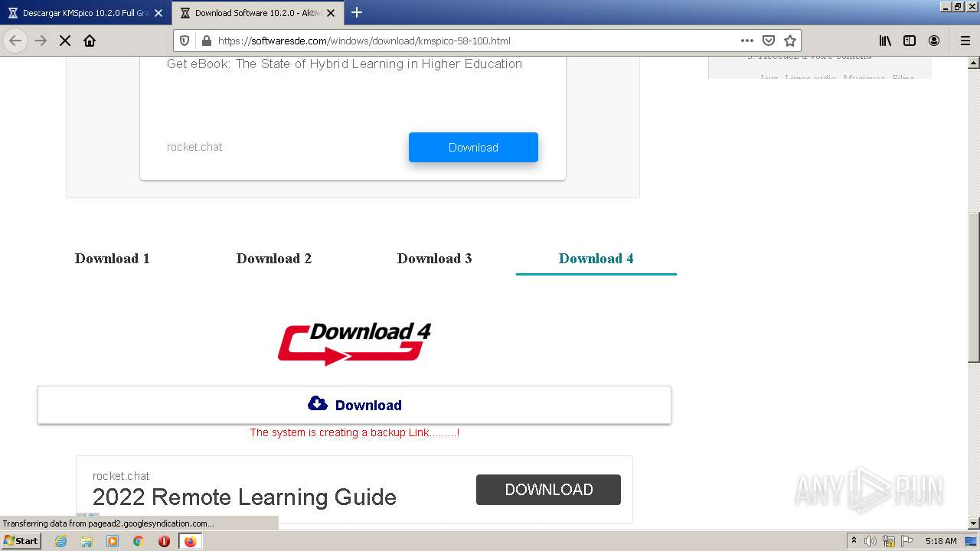Click the 5:18 AM clock
Image resolution: width=980 pixels, height=551 pixels.
pos(941,541)
